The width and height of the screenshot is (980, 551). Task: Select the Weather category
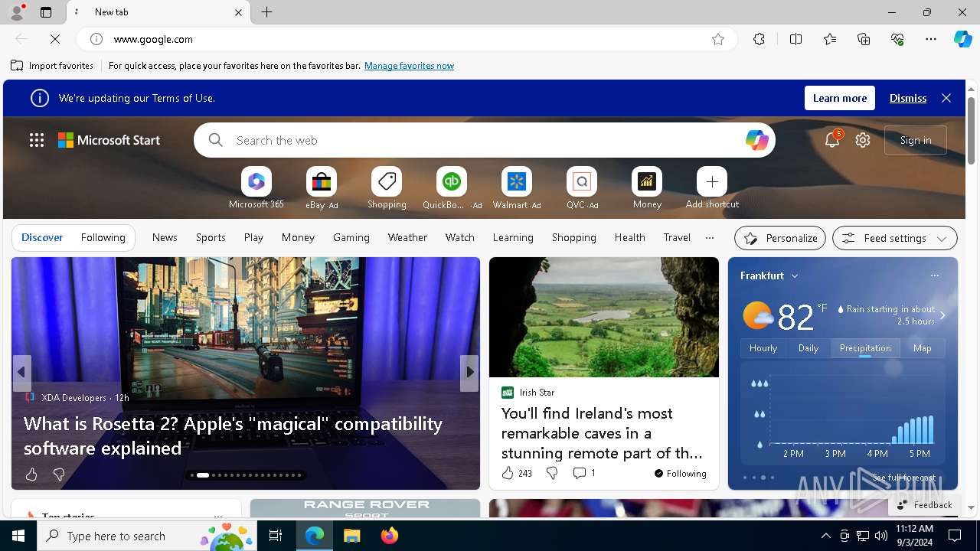(407, 237)
